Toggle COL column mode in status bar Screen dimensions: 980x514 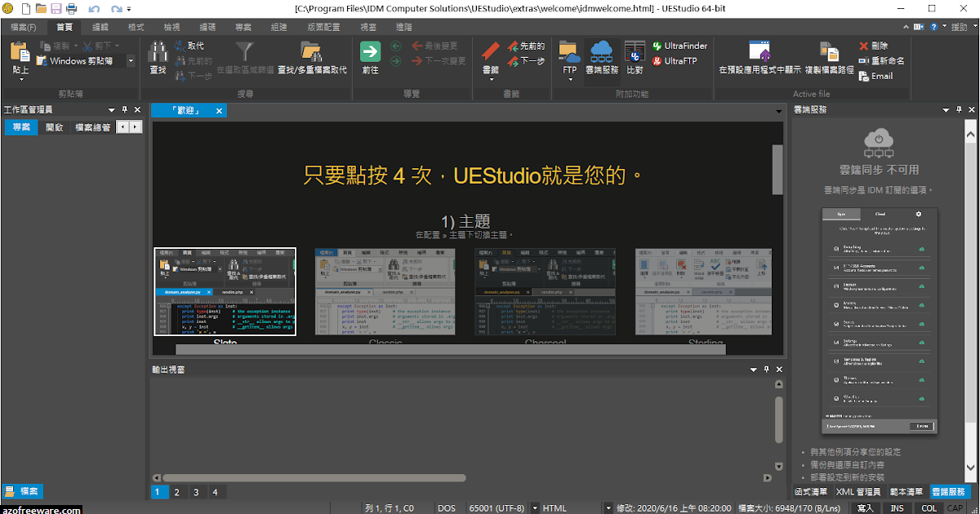pos(929,507)
